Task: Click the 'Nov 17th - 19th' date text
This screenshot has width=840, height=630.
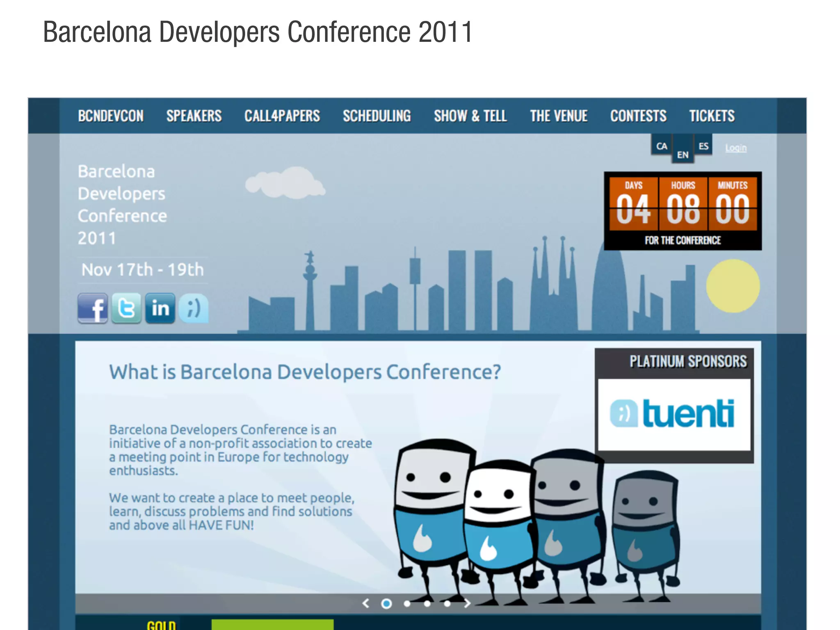Action: pos(142,269)
